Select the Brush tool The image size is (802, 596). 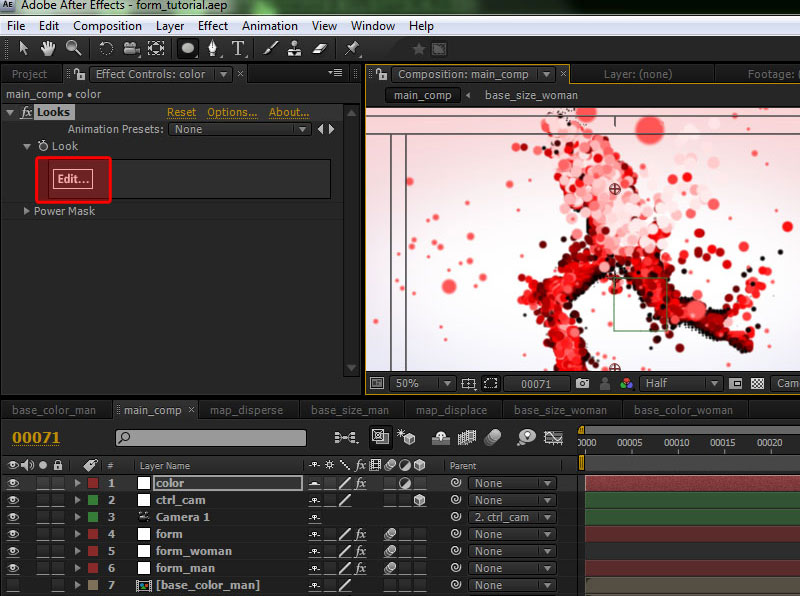(270, 49)
